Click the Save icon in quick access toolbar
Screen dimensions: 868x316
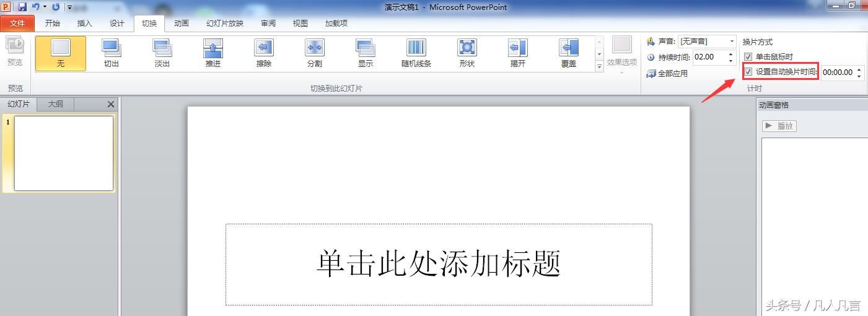point(22,7)
